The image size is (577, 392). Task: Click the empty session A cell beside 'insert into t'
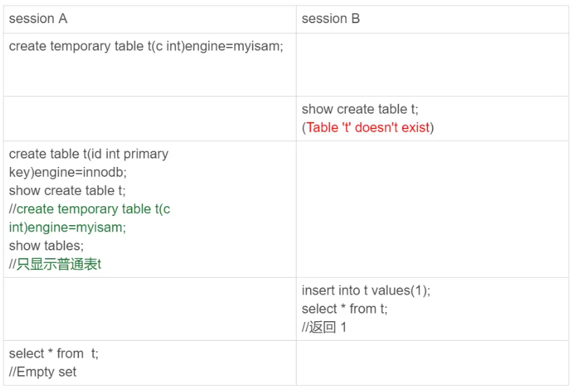(150, 309)
